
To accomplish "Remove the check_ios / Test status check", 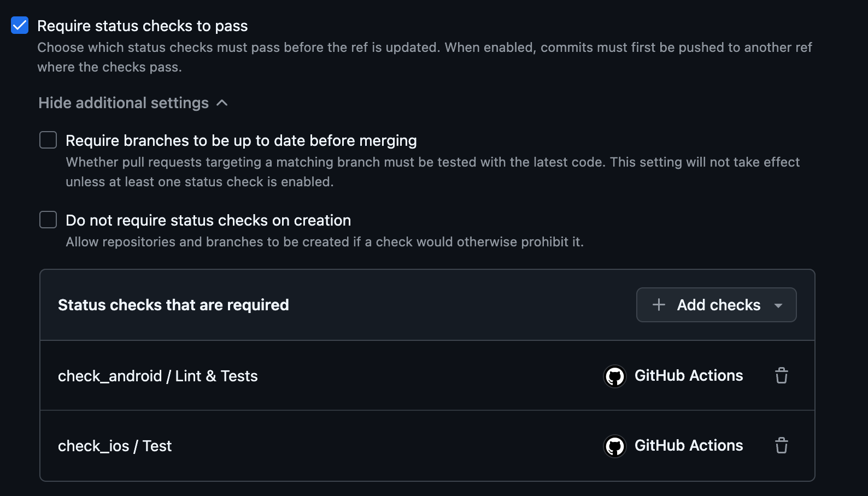I will click(782, 446).
